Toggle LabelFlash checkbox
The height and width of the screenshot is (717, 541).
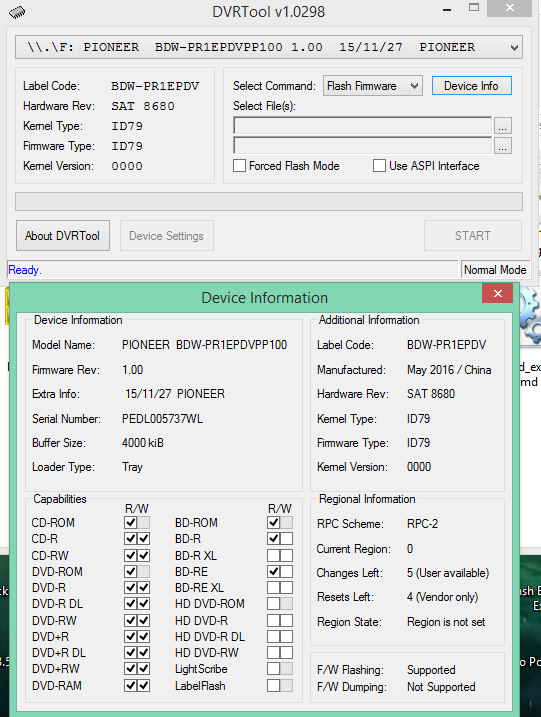click(x=273, y=685)
